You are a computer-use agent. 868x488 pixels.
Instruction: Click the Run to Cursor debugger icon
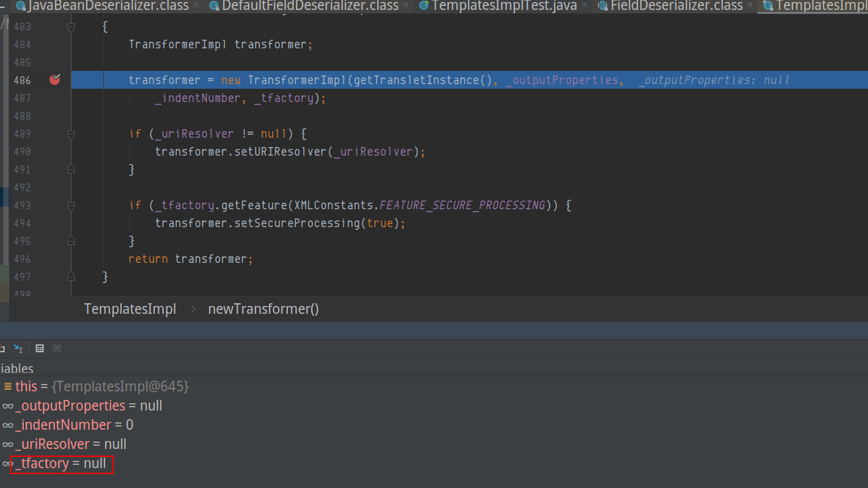tap(19, 348)
